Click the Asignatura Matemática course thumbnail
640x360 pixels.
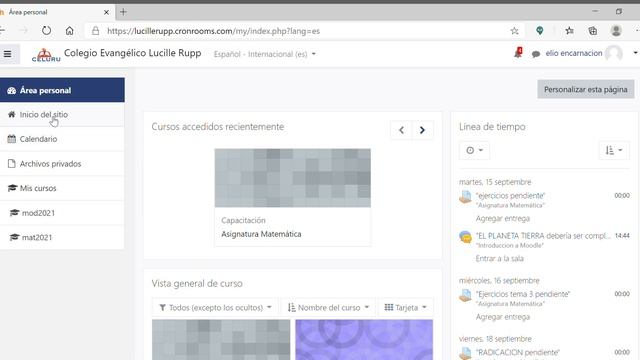(x=293, y=178)
